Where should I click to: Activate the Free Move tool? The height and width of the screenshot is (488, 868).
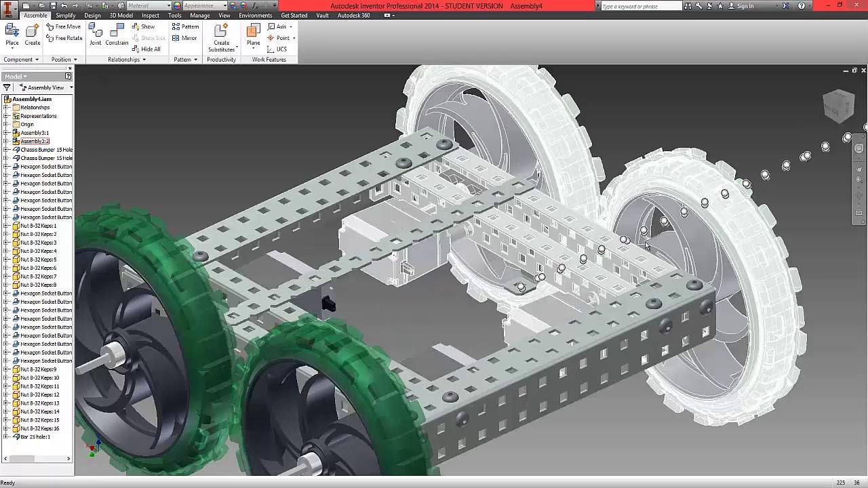(x=64, y=27)
